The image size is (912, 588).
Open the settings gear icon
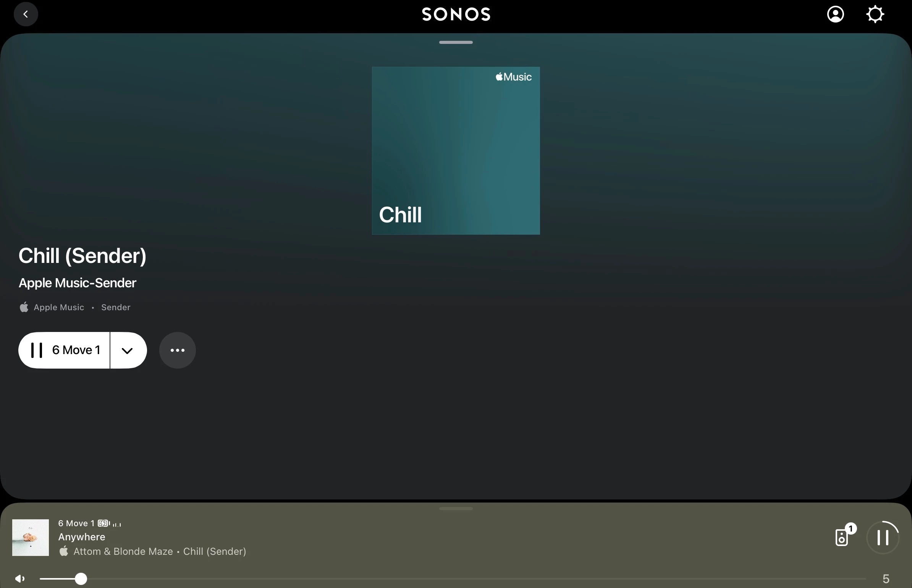point(875,14)
